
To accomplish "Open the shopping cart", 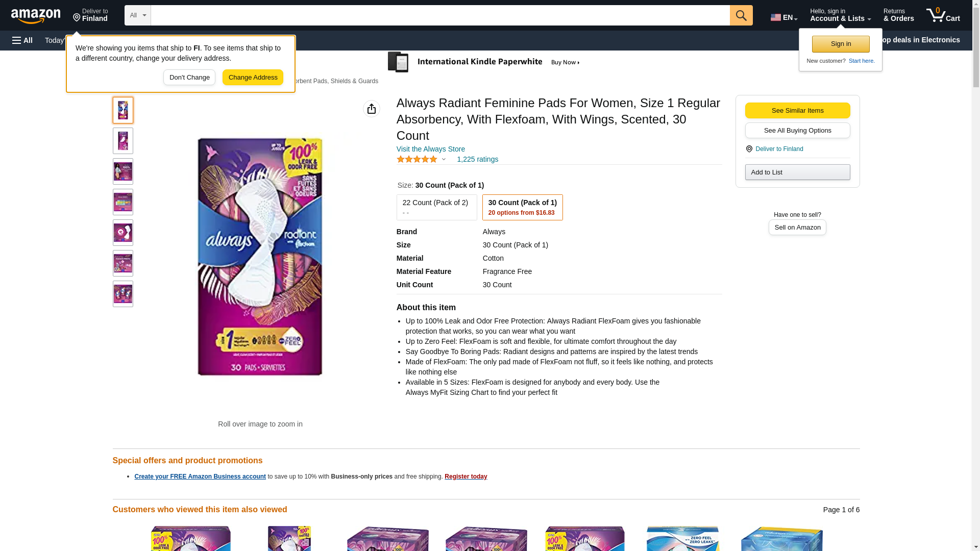I will (x=943, y=15).
